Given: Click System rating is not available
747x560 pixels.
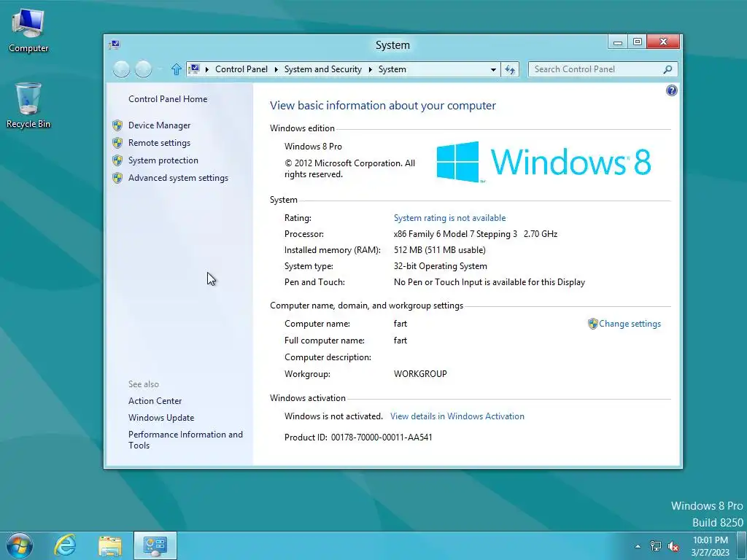Looking at the screenshot, I should (x=449, y=218).
